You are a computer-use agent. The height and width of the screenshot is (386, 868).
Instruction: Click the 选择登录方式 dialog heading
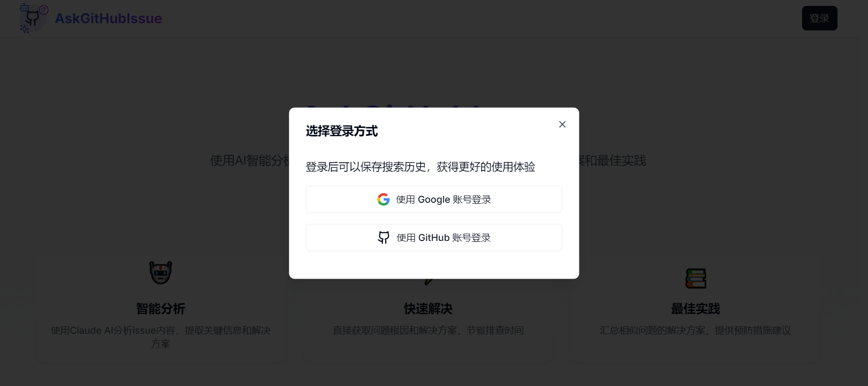click(342, 131)
